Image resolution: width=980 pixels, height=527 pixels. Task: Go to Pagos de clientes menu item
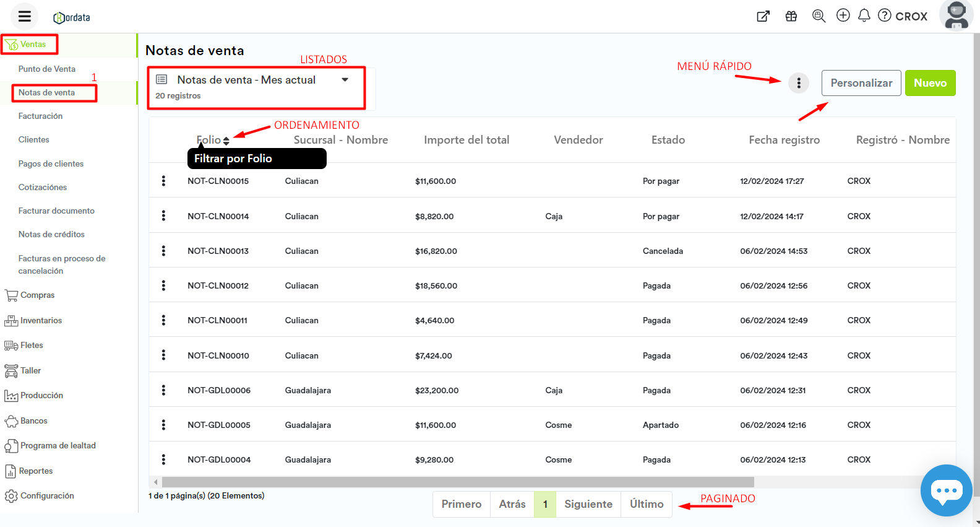tap(51, 164)
